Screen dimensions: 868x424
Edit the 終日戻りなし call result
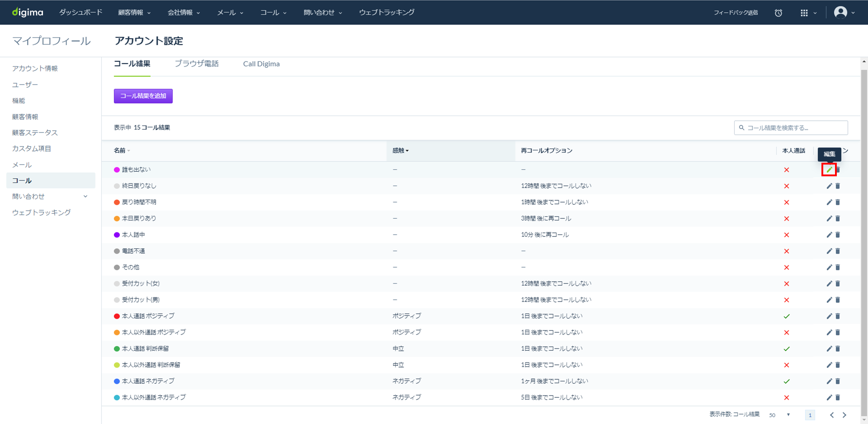pyautogui.click(x=829, y=186)
